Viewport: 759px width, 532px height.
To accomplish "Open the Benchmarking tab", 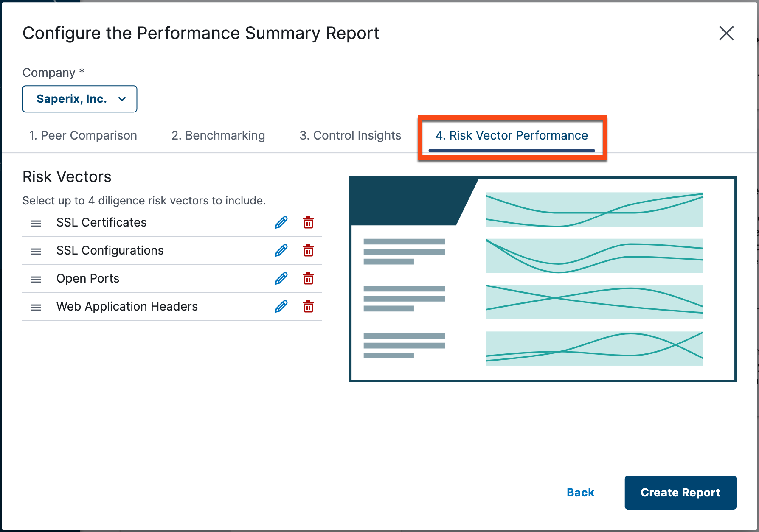I will click(x=218, y=135).
